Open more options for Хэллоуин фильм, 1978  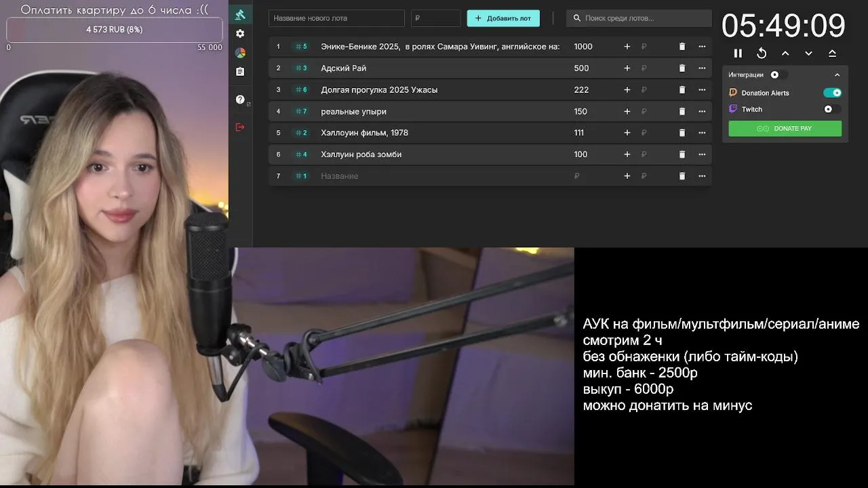702,133
